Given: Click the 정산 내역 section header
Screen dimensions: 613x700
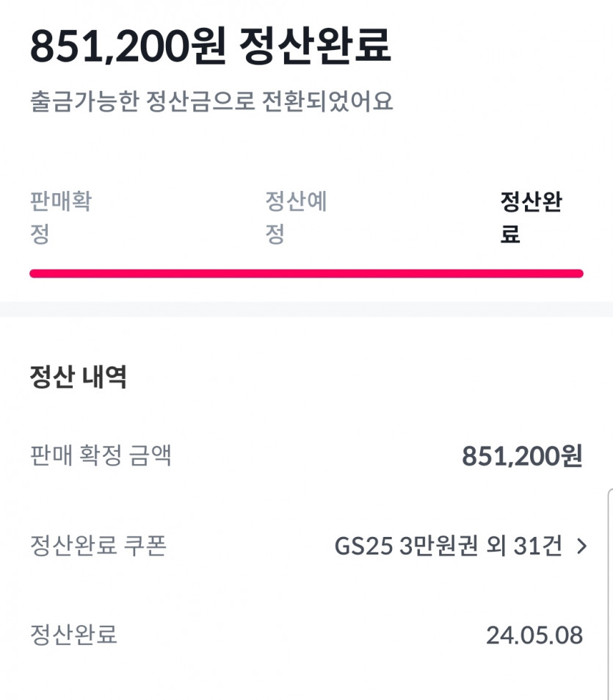Looking at the screenshot, I should (x=78, y=376).
